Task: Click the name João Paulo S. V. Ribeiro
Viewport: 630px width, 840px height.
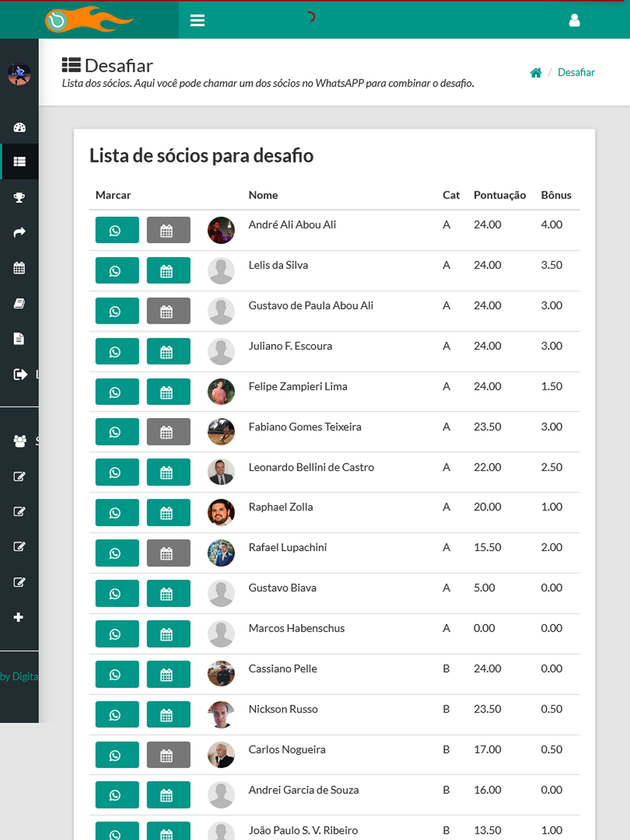Action: [x=303, y=830]
